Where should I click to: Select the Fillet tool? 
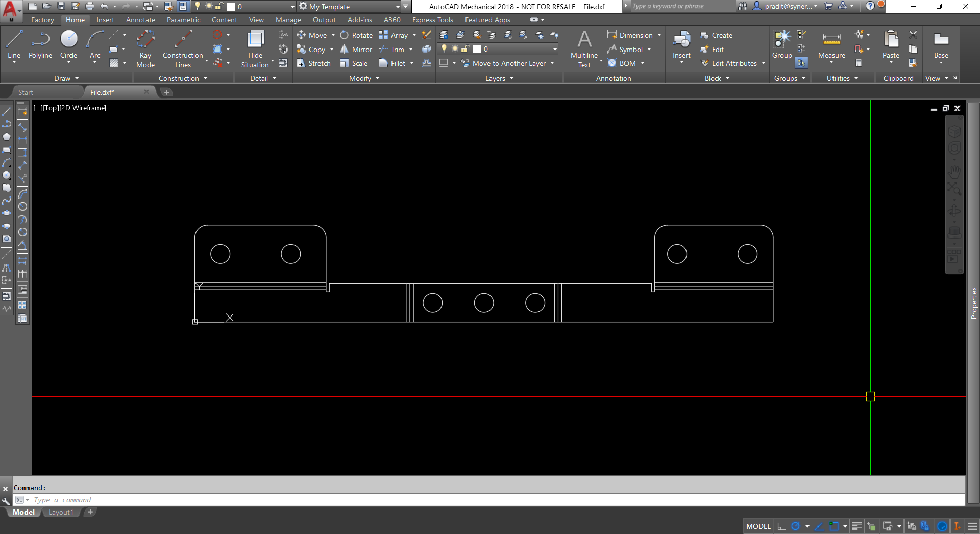coord(395,63)
